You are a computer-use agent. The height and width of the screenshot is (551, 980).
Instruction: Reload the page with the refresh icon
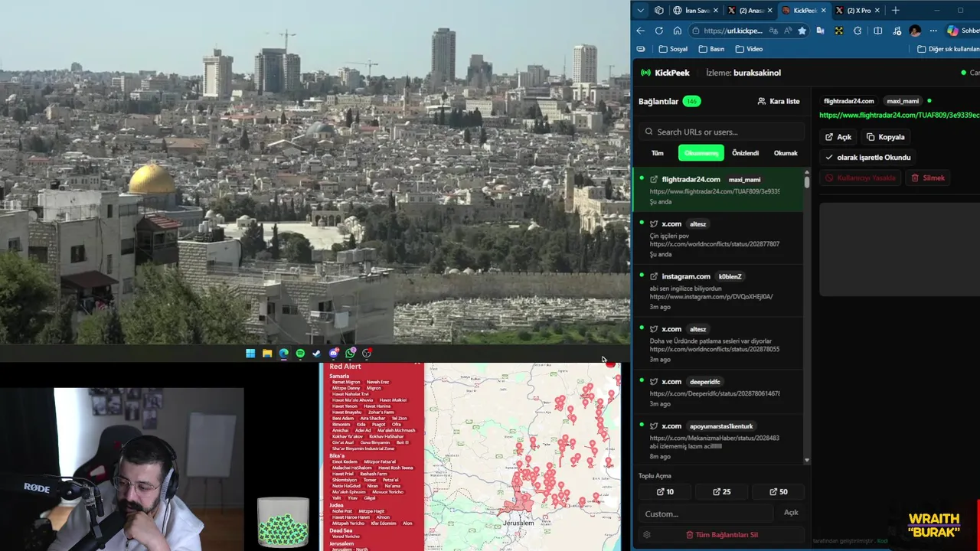[659, 31]
